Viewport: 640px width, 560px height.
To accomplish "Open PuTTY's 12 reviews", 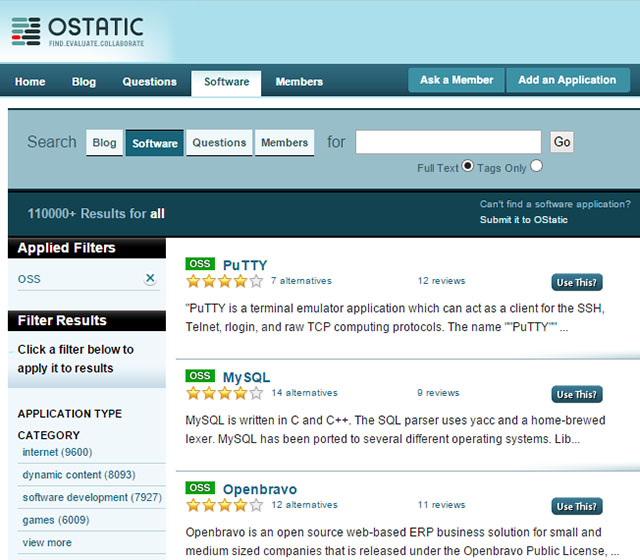I will pos(441,281).
